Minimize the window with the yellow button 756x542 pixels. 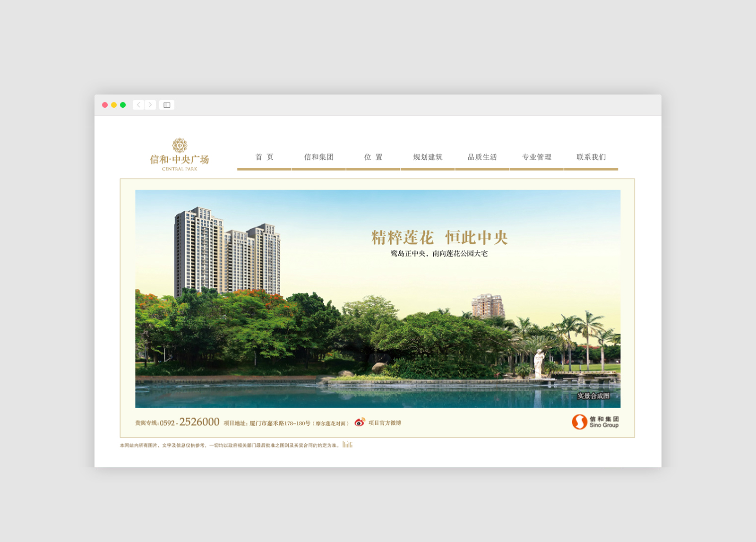coord(114,105)
